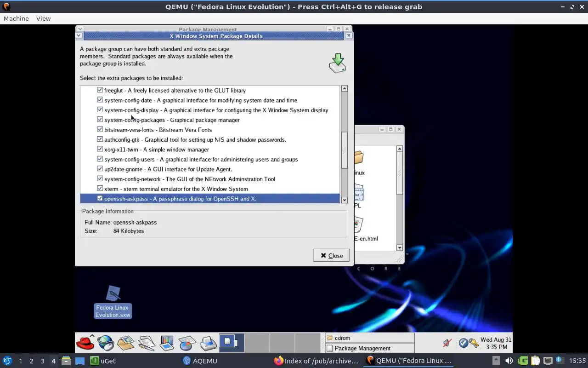This screenshot has width=588, height=368.
Task: Open the printer manager icon in Fedora panel
Action: point(208,343)
